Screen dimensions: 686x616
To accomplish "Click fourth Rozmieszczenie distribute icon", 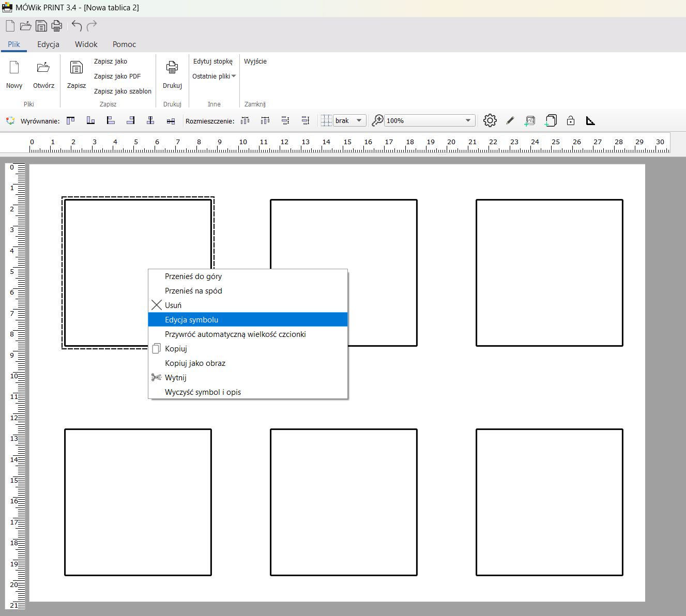I will click(306, 120).
